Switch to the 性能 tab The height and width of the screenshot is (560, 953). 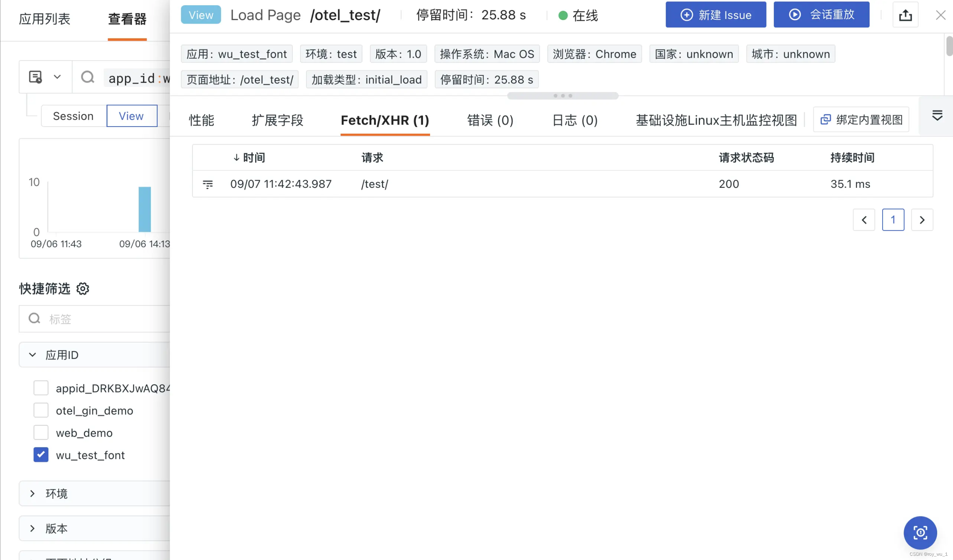[201, 120]
